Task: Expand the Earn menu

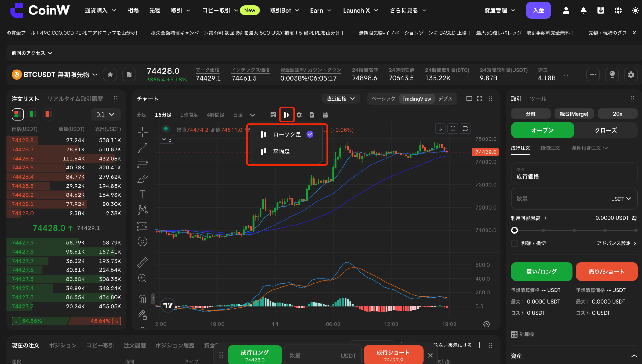Action: 321,11
